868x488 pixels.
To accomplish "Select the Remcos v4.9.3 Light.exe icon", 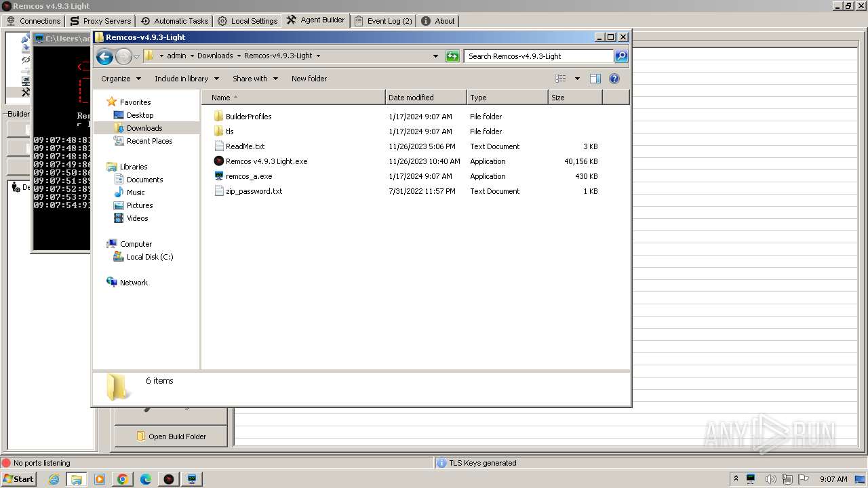I will 218,161.
